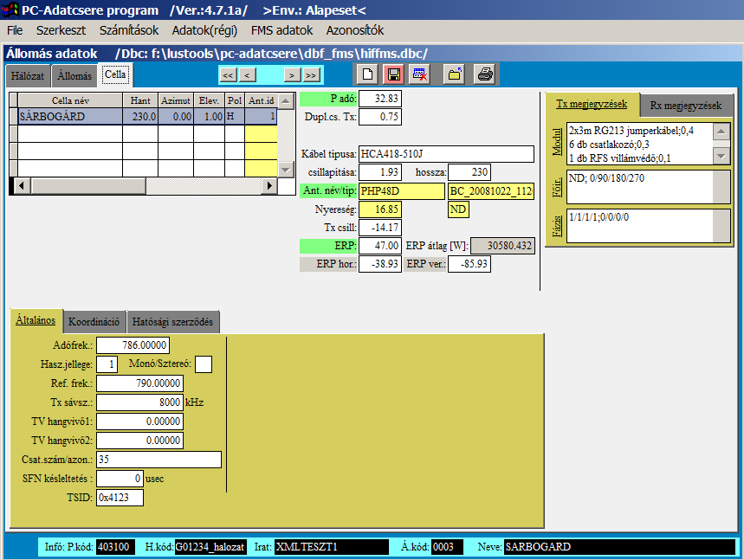Open the Rx megjegyzések tab
The height and width of the screenshot is (560, 744).
(686, 106)
